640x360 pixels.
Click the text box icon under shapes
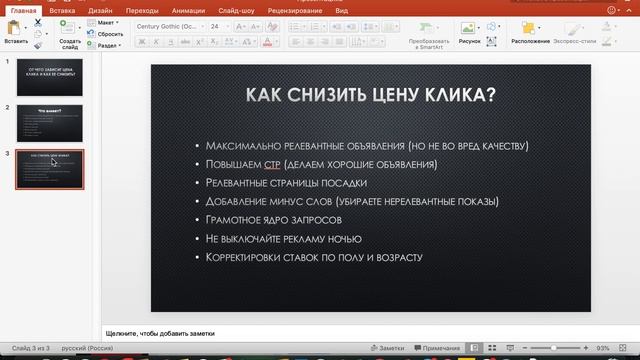pyautogui.click(x=491, y=41)
